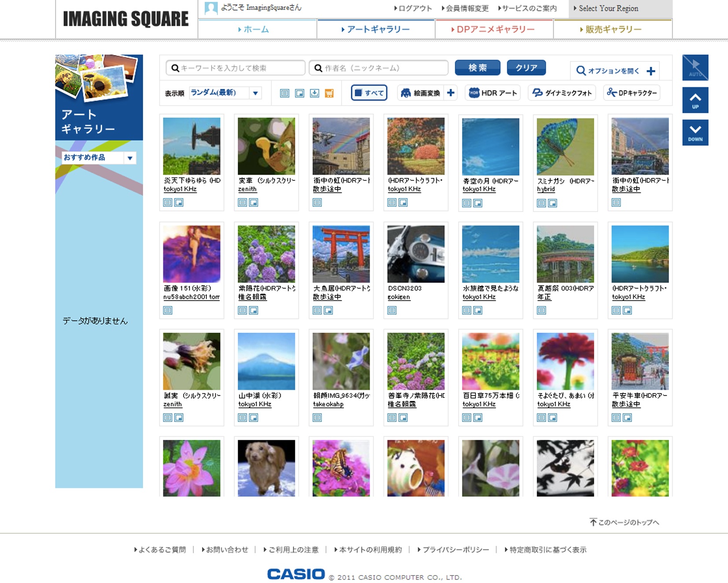
Task: Click the picture frame icon under 山中湖 (水彩)
Action: coord(254,418)
